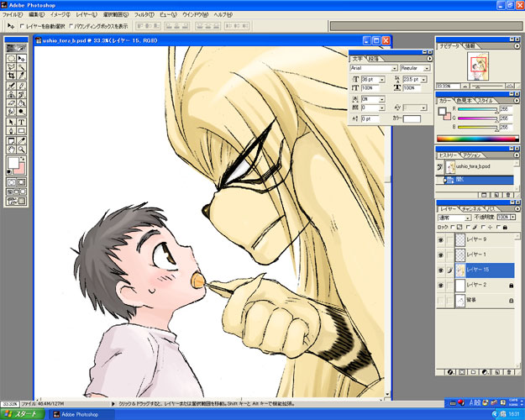The image size is (525, 420).
Task: Open the Arial font family dropdown
Action: pyautogui.click(x=395, y=68)
